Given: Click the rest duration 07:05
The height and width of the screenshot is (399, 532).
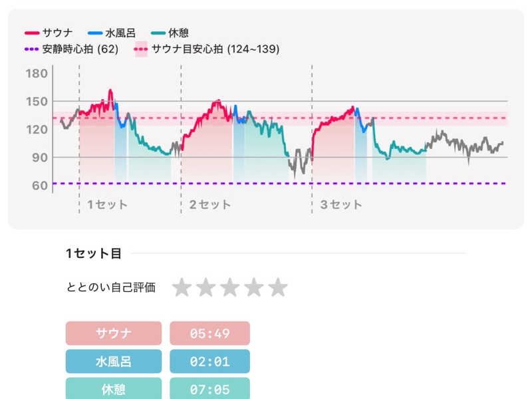Looking at the screenshot, I should (210, 388).
